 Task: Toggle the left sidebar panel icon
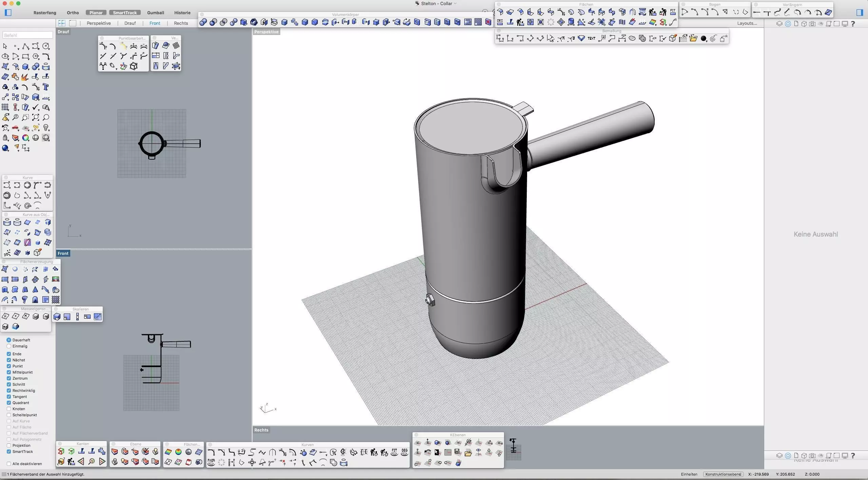[8, 13]
